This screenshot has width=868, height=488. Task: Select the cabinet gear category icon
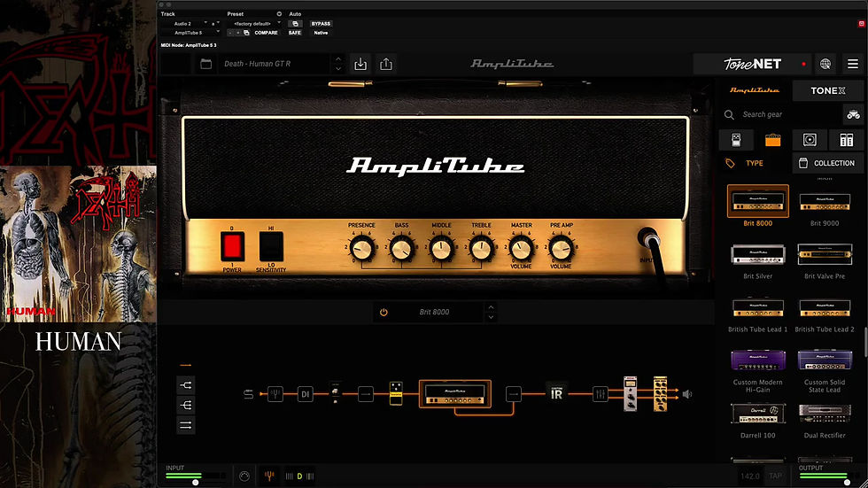[x=810, y=140]
